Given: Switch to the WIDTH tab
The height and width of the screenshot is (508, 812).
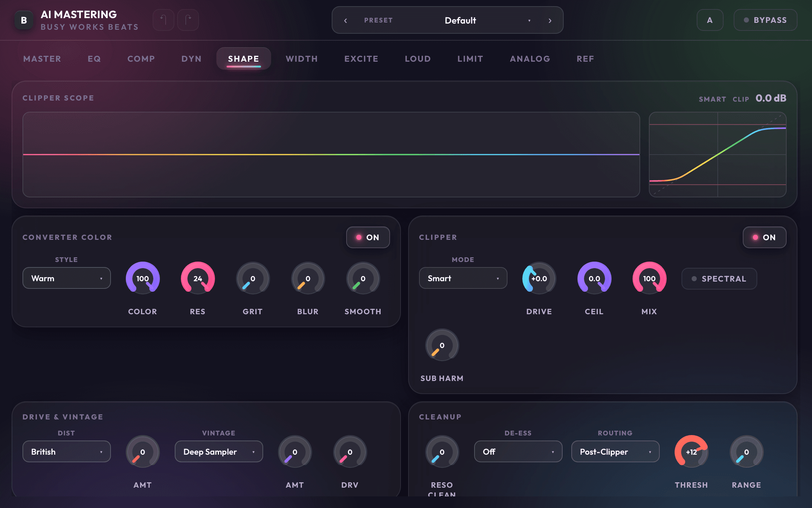Looking at the screenshot, I should tap(302, 59).
